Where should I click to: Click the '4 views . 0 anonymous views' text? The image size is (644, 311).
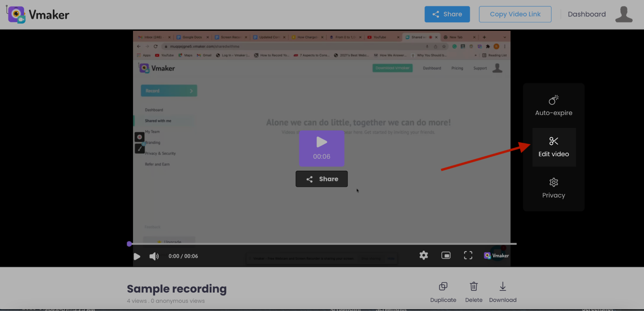click(x=166, y=301)
